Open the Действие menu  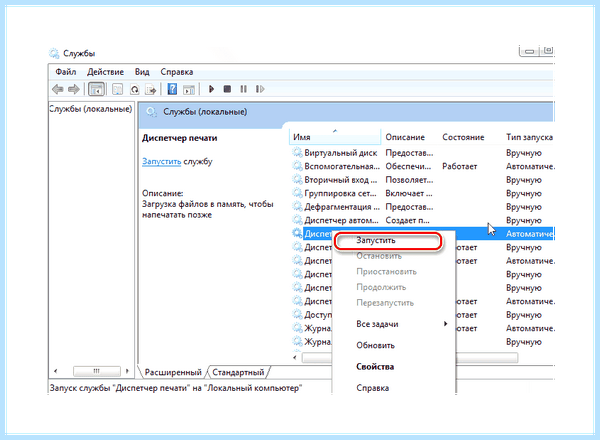tap(105, 72)
